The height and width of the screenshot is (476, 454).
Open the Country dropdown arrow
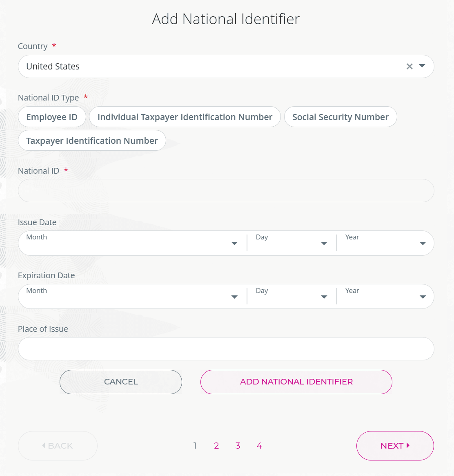(x=422, y=66)
